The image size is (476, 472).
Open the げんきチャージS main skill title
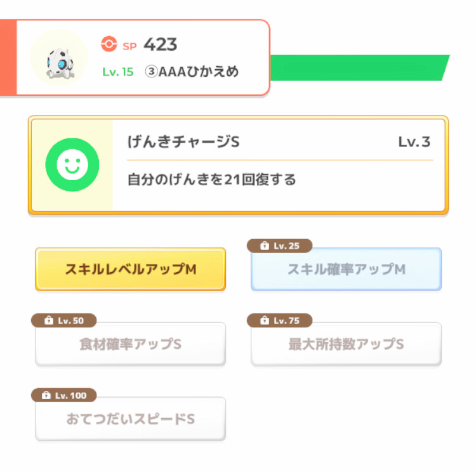tap(183, 141)
